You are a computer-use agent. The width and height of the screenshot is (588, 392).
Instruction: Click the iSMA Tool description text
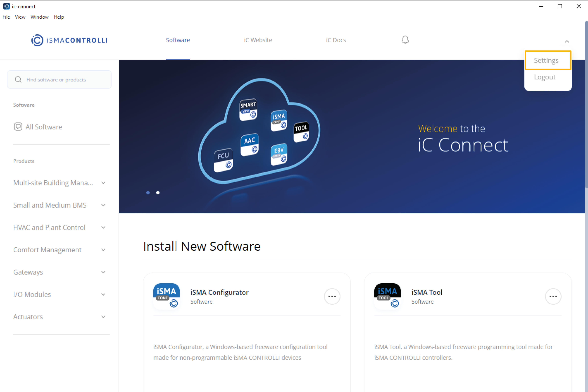tap(463, 352)
